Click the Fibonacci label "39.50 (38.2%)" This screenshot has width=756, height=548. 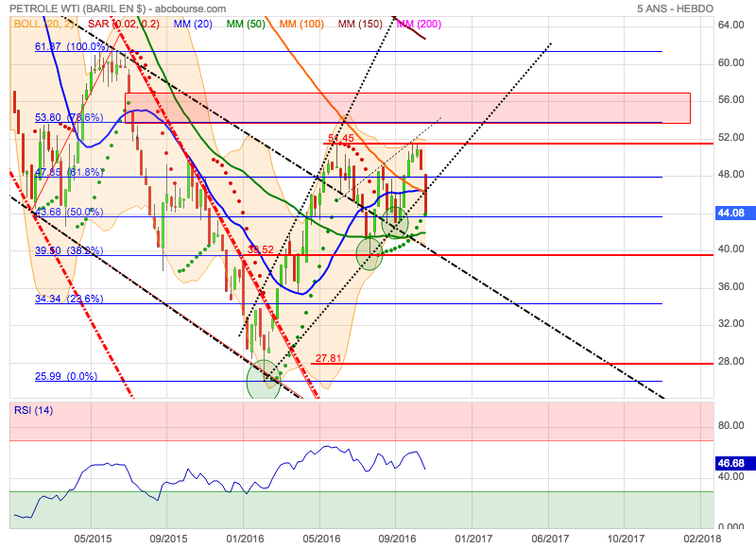(69, 250)
